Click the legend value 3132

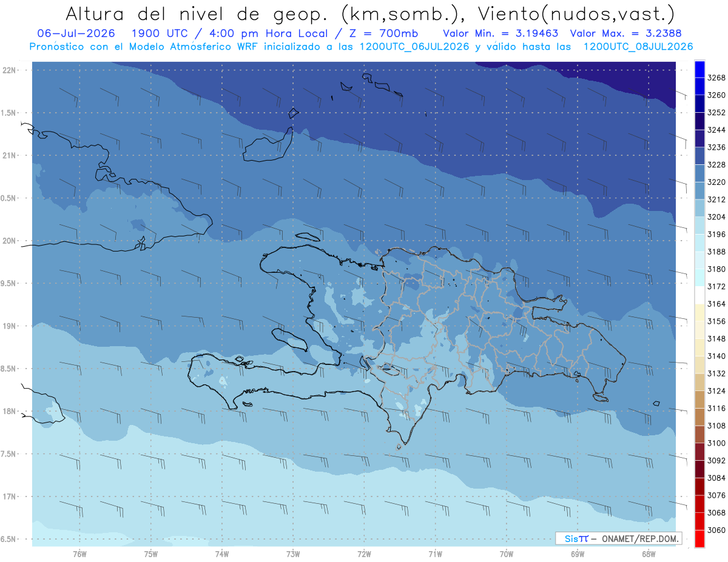[716, 373]
